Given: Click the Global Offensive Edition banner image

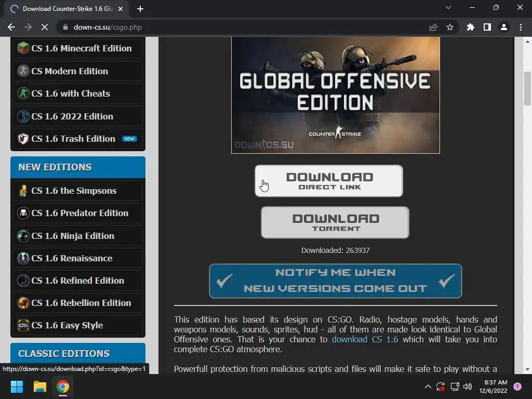Looking at the screenshot, I should pos(335,95).
